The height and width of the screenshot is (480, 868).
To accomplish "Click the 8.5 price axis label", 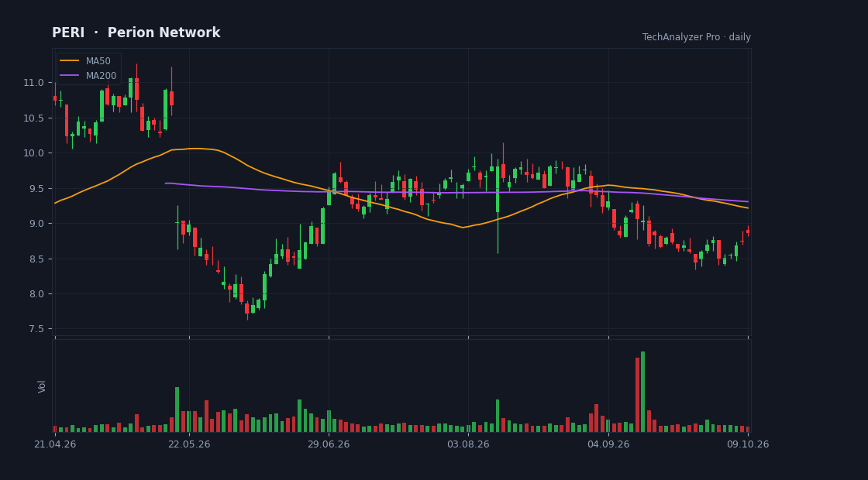I will coord(36,259).
